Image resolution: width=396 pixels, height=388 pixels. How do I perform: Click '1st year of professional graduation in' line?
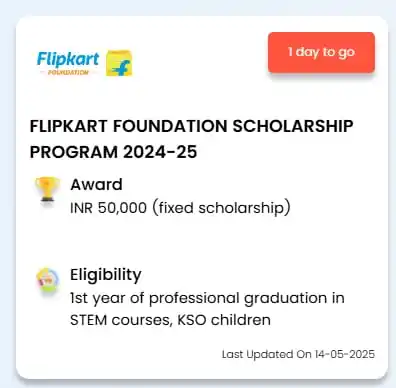click(x=207, y=298)
